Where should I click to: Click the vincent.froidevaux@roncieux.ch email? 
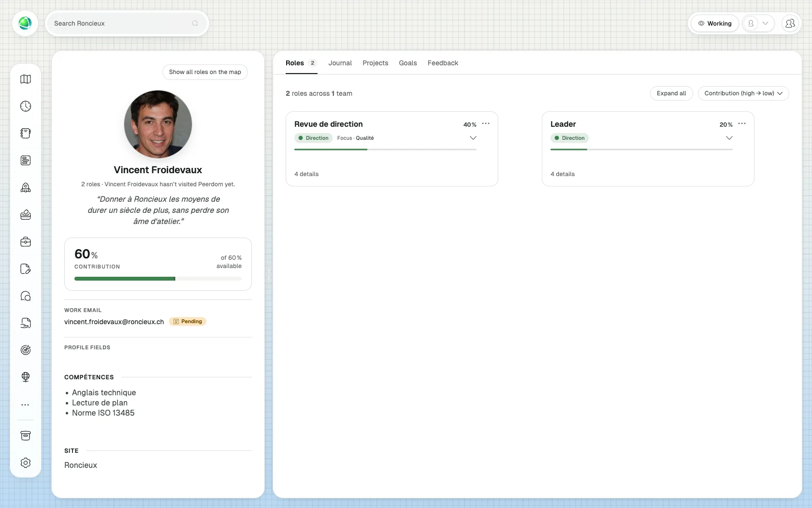click(x=114, y=322)
